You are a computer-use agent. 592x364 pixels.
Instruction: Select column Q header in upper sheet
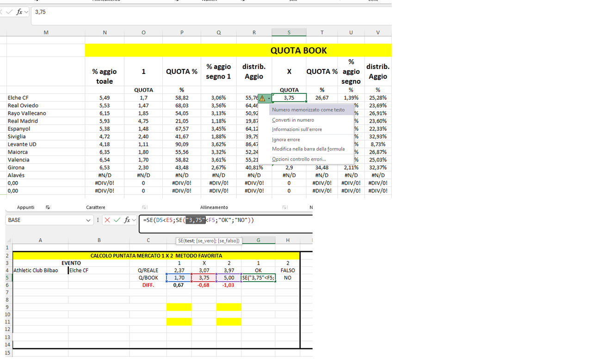(x=218, y=32)
